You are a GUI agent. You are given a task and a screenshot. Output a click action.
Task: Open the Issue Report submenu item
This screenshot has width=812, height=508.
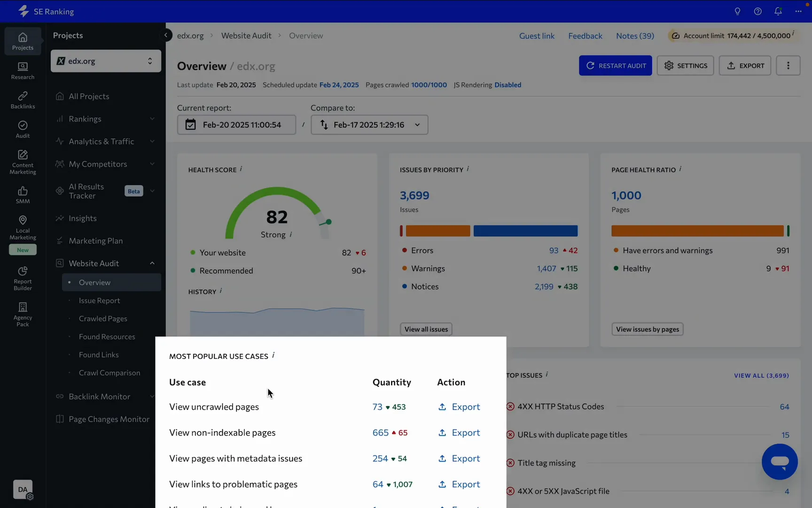coord(99,301)
